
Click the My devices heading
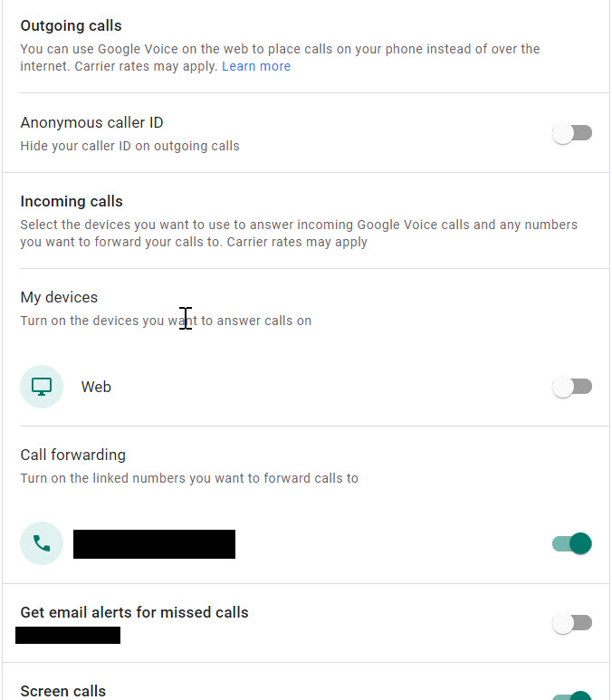click(59, 297)
